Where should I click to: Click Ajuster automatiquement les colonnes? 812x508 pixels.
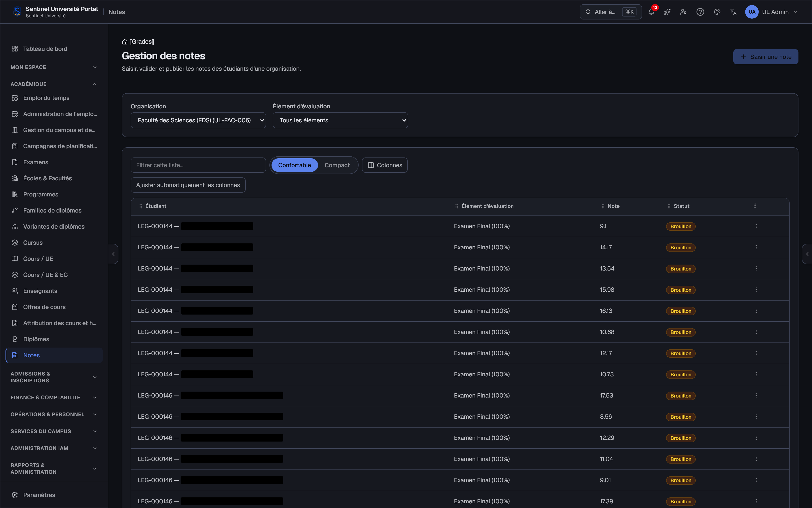pyautogui.click(x=188, y=185)
